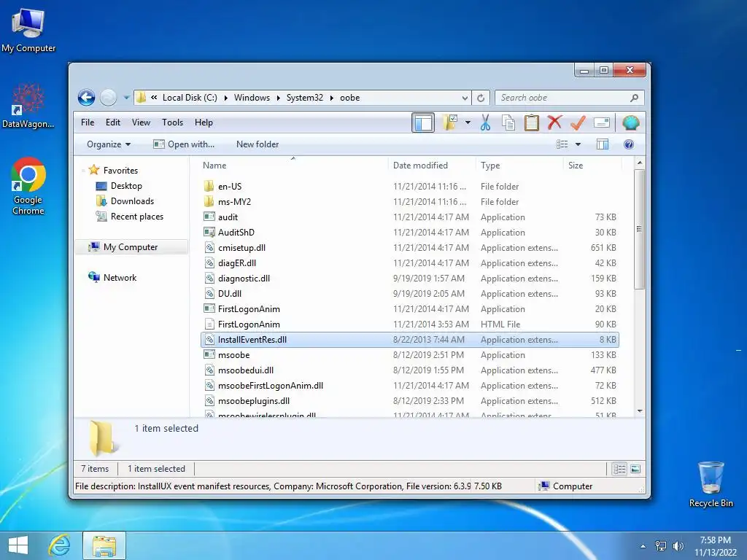
Task: Click the file list scroll down arrow
Action: (x=639, y=411)
